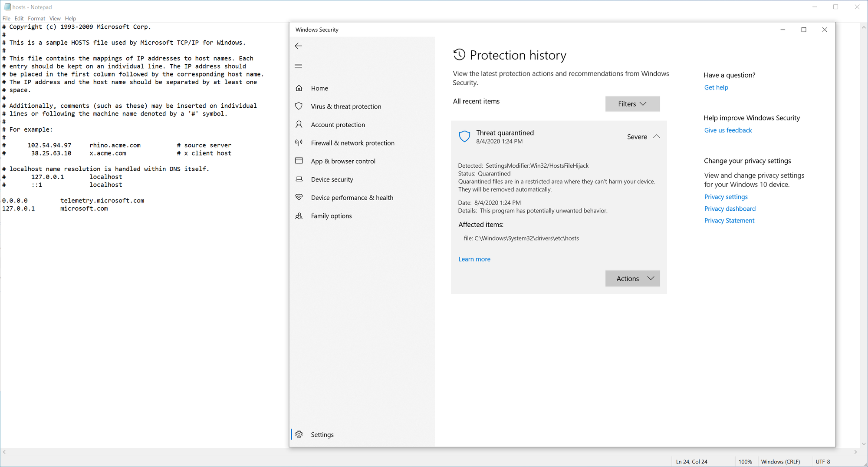Open the Help menu in Notepad

click(70, 19)
